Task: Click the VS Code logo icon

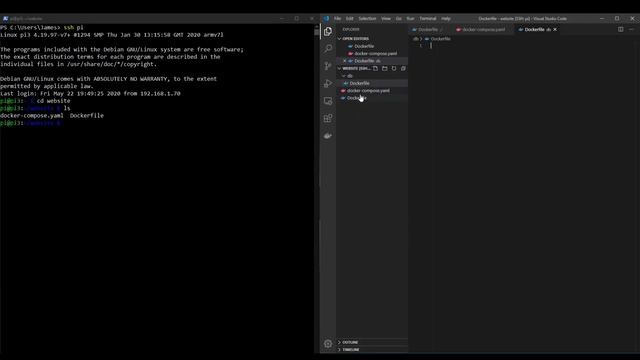Action: [326, 18]
